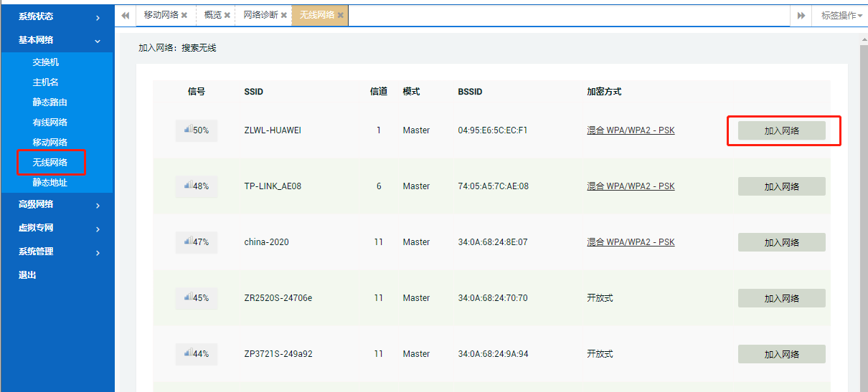Open 无线网络 in the sidebar

click(x=50, y=163)
